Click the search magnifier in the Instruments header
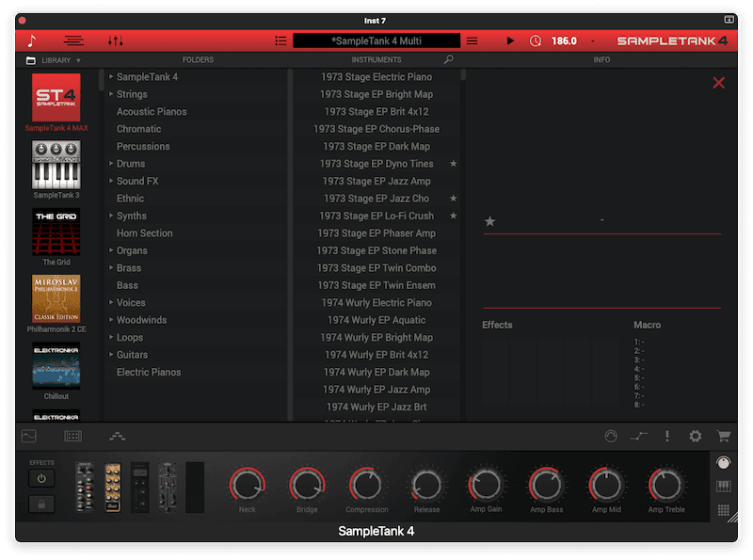Viewport: 753px width, 560px height. 448,59
